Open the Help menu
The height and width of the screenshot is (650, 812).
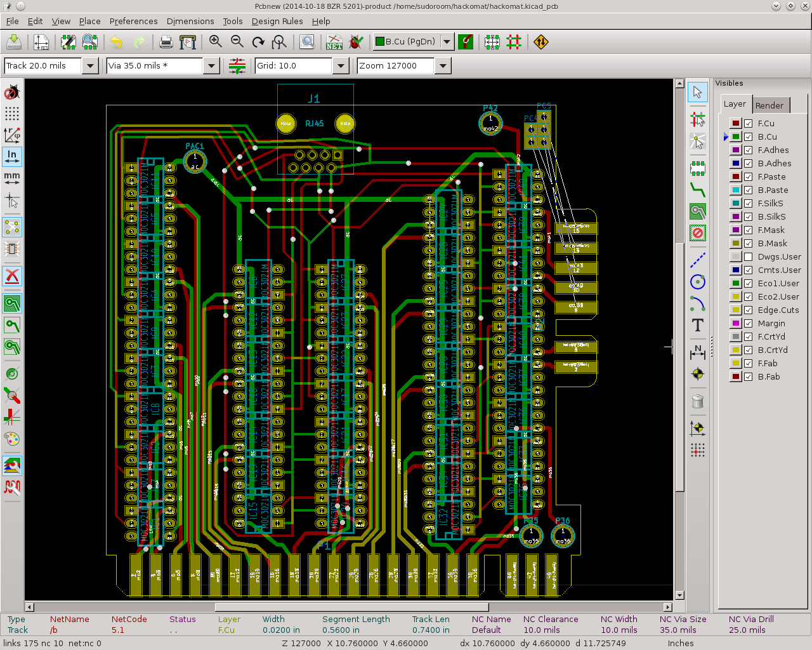point(321,21)
